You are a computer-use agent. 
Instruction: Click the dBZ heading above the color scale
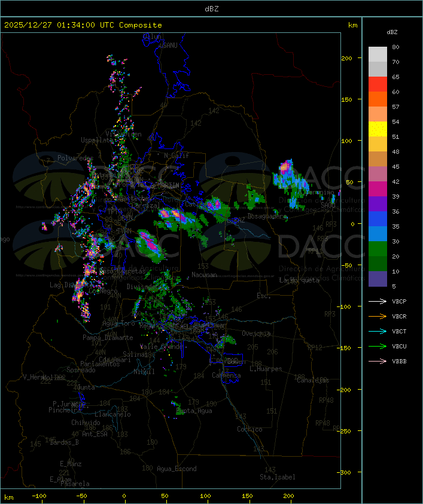[392, 32]
